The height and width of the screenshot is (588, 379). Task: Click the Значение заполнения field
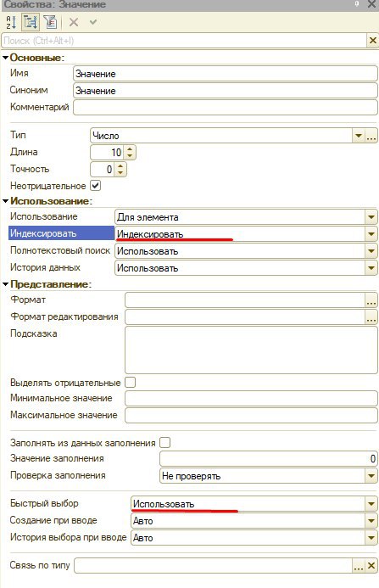[269, 458]
